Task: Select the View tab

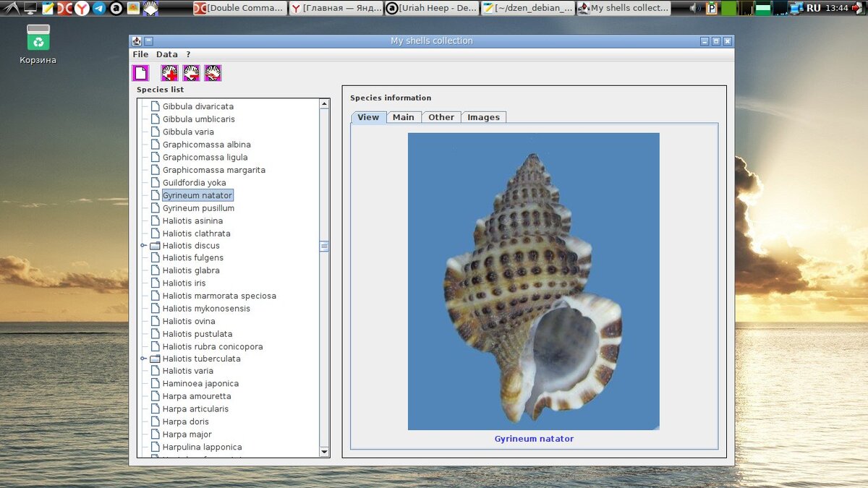Action: click(x=368, y=117)
